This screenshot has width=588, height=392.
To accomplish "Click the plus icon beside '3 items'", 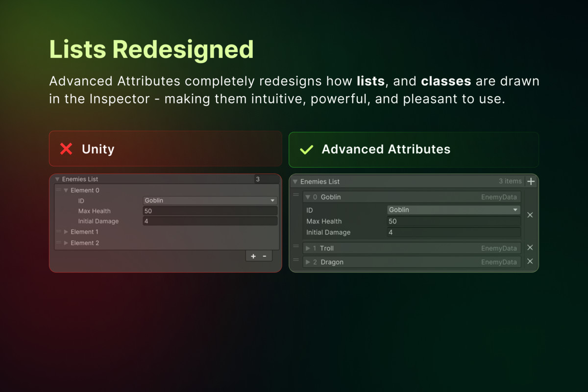I will 531,182.
